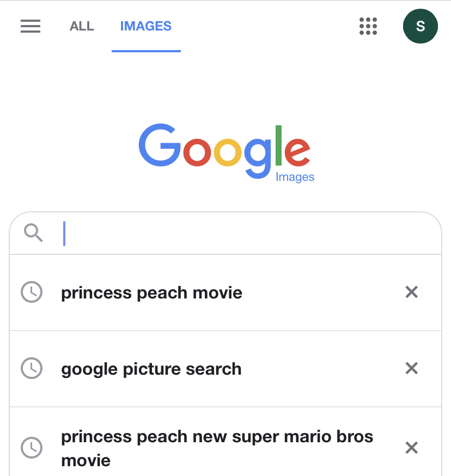Open the Google apps grid

tap(368, 26)
